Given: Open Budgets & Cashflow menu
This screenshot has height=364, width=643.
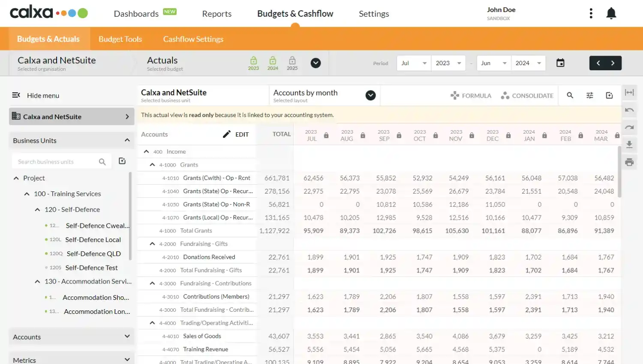Looking at the screenshot, I should pyautogui.click(x=295, y=14).
